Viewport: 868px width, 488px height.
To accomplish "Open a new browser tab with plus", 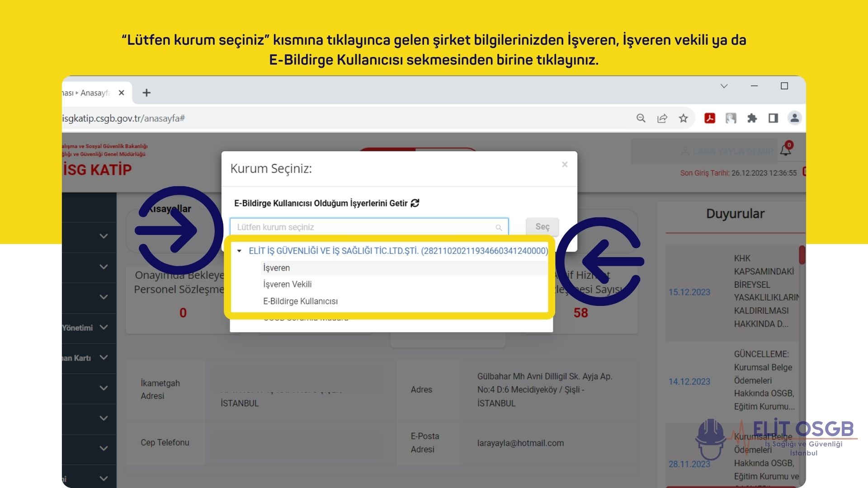I will 146,93.
